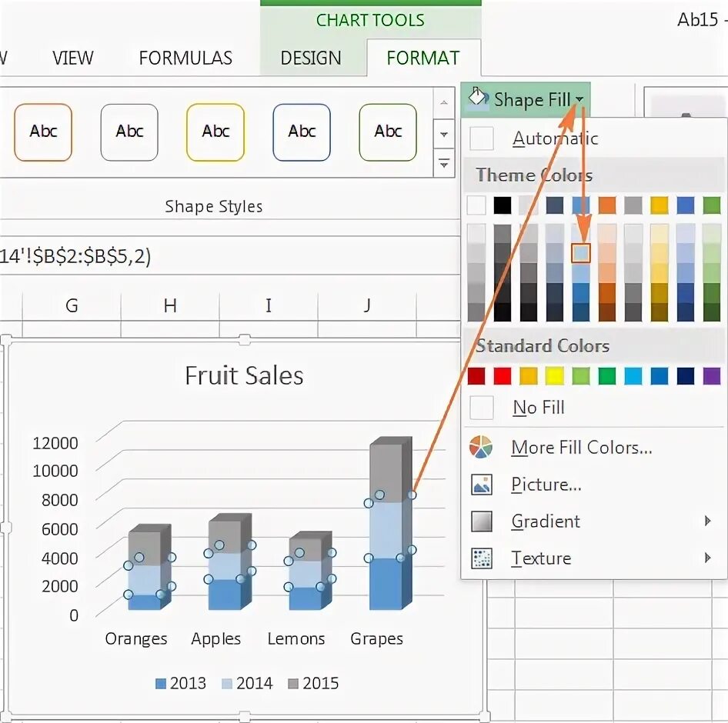Select the gray-outlined Abc shape style
This screenshot has height=723, width=728.
[129, 132]
